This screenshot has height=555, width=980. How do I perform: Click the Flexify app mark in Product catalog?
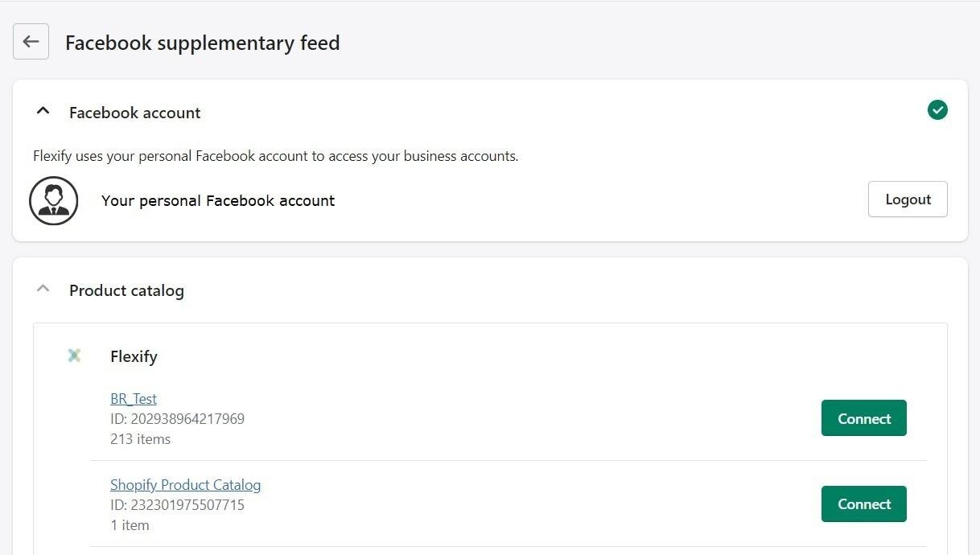tap(74, 355)
